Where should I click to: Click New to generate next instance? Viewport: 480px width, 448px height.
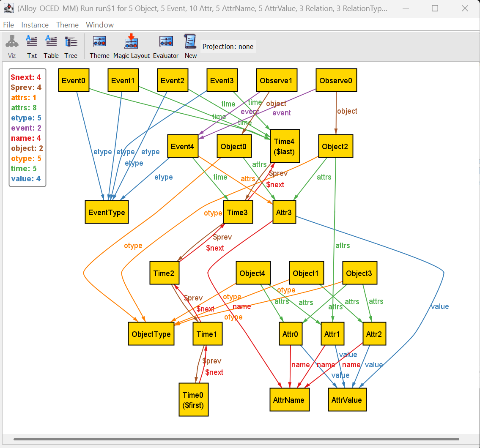click(190, 46)
